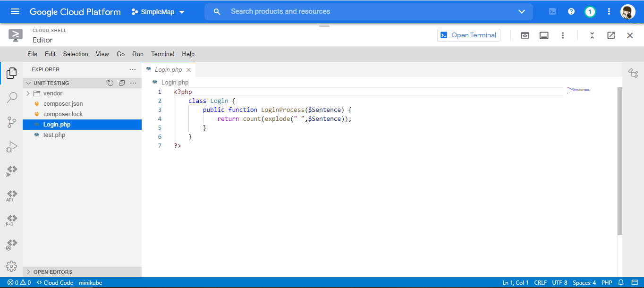Open the View menu
Image resolution: width=644 pixels, height=288 pixels.
click(x=102, y=54)
